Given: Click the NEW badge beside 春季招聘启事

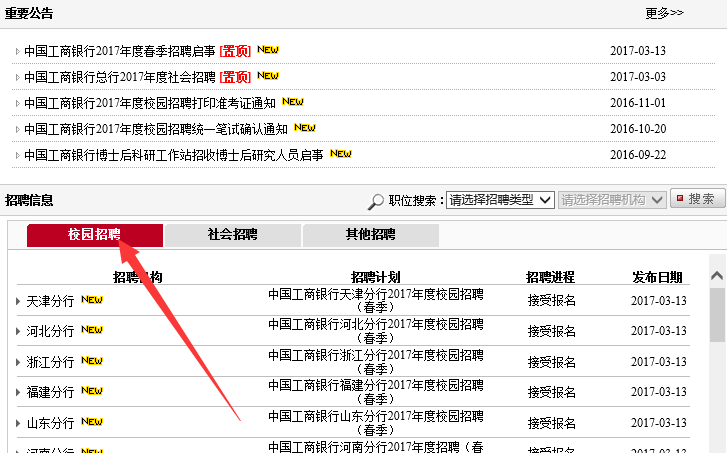Looking at the screenshot, I should click(x=268, y=50).
